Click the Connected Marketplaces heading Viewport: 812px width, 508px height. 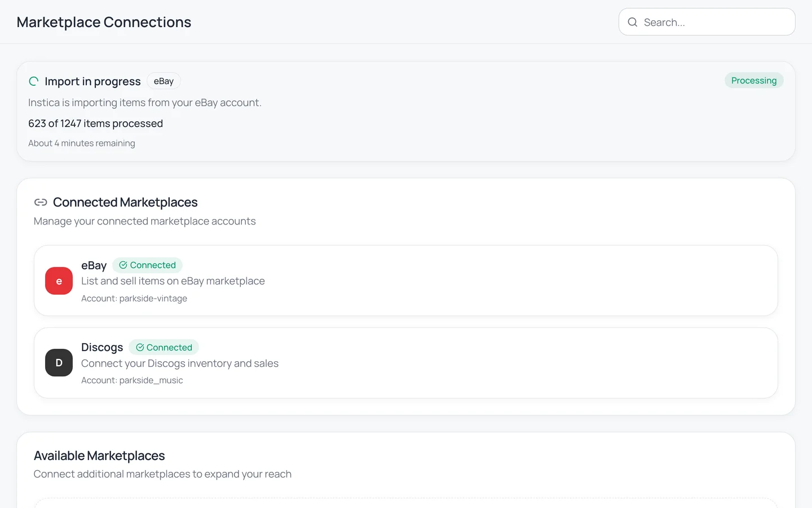125,202
